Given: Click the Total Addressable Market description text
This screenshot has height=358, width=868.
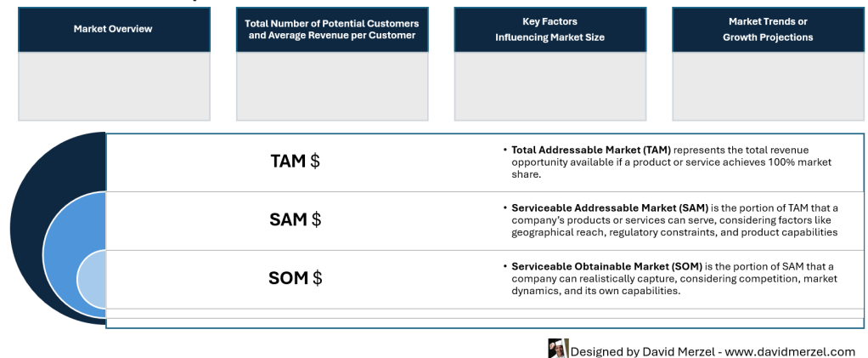Looking at the screenshot, I should click(671, 162).
